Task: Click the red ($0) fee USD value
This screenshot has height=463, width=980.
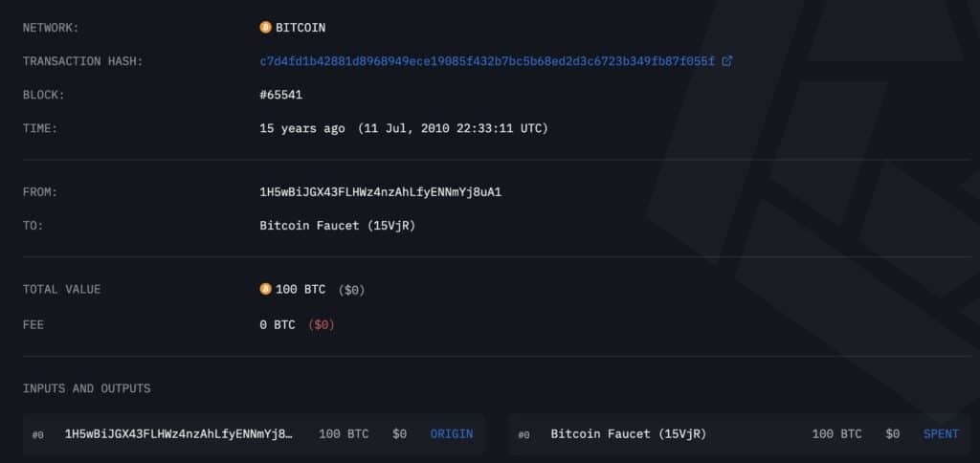Action: [322, 325]
